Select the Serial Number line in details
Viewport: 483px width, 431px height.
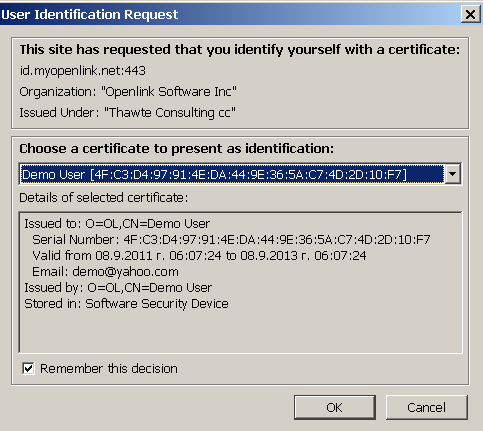(x=231, y=240)
